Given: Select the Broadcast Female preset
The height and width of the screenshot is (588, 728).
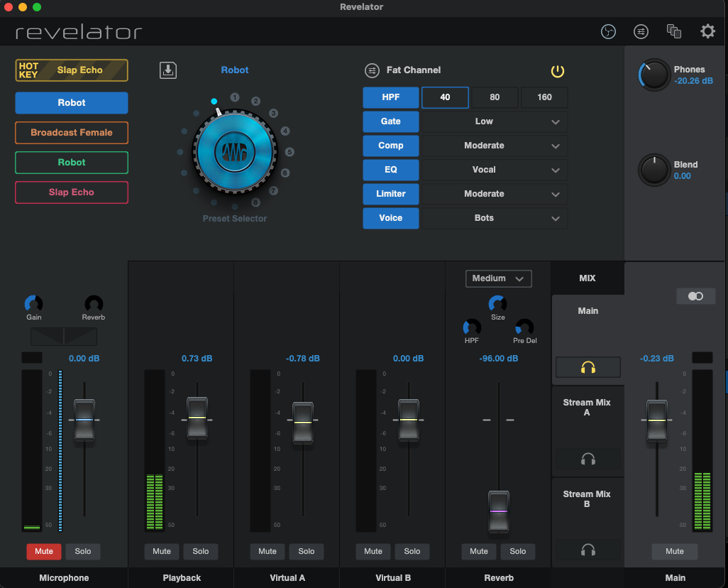Looking at the screenshot, I should coord(72,133).
